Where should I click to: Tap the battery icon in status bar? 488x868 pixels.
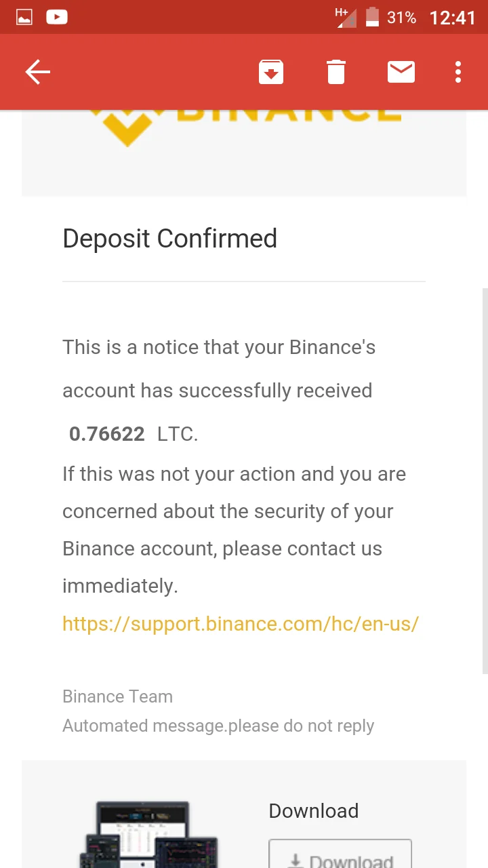372,17
